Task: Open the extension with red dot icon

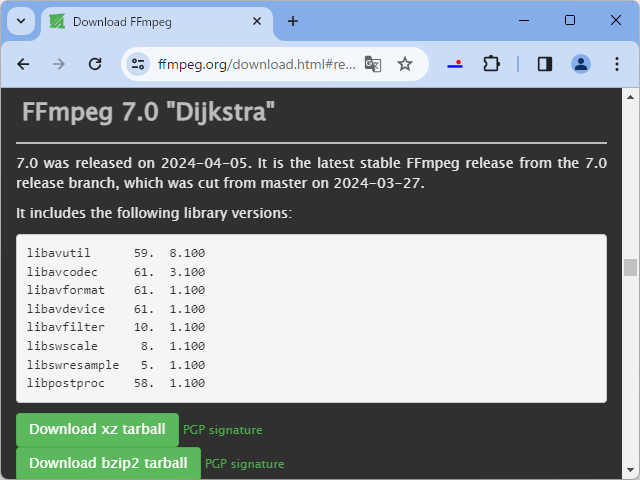Action: click(455, 64)
